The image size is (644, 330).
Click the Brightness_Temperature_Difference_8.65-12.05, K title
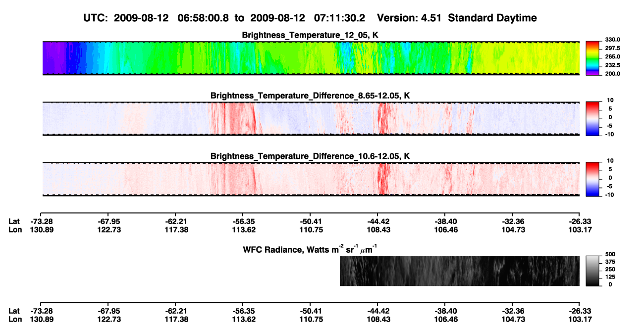pos(310,95)
